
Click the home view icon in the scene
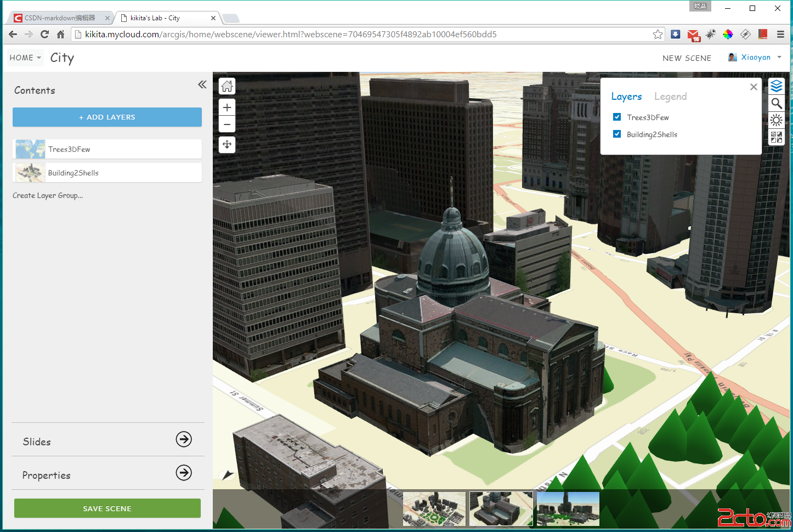pyautogui.click(x=227, y=86)
